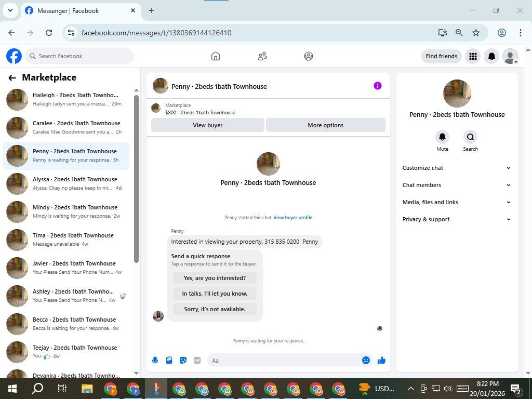The image size is (532, 399).
Task: Open Haileigh's townhouse conversation
Action: pos(66,99)
